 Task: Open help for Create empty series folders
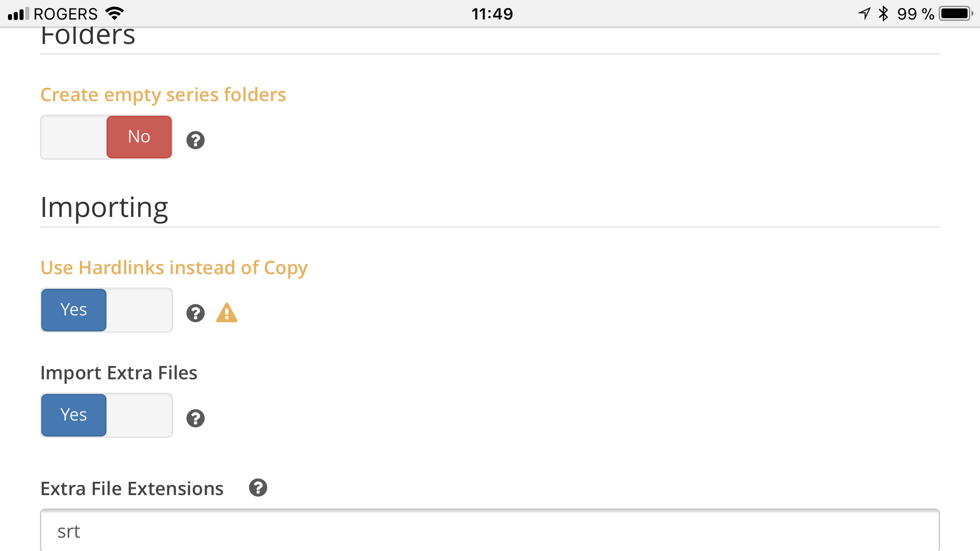pyautogui.click(x=195, y=140)
